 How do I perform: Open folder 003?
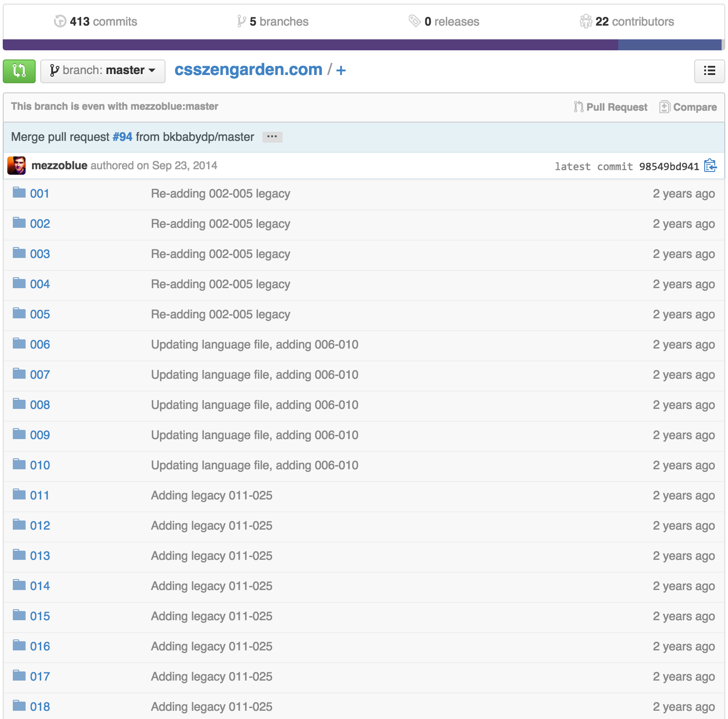point(40,254)
